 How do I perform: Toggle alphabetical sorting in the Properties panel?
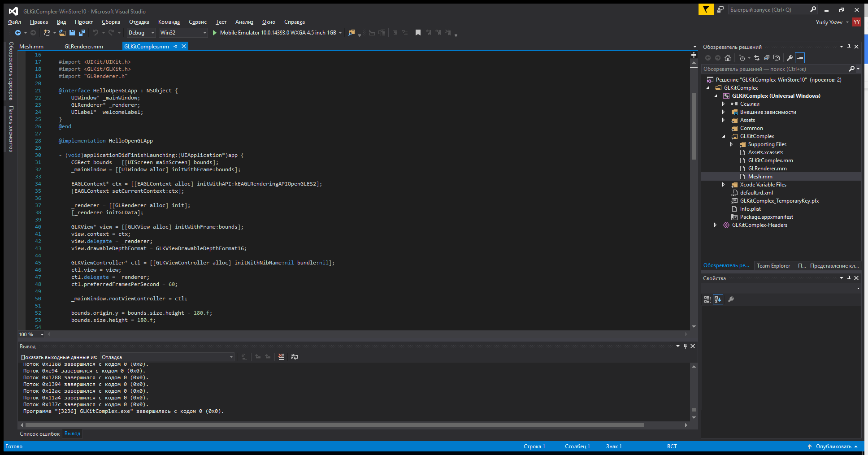(x=718, y=299)
